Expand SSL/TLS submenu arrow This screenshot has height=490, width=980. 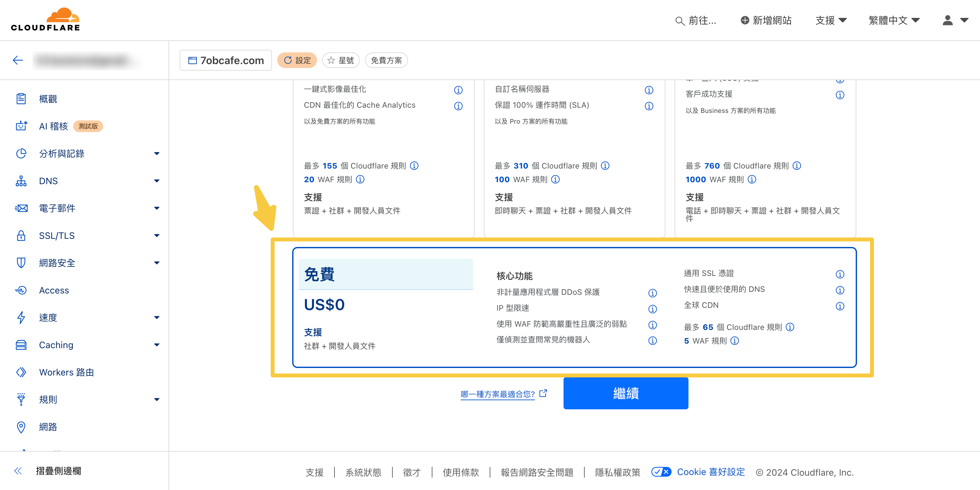point(157,236)
